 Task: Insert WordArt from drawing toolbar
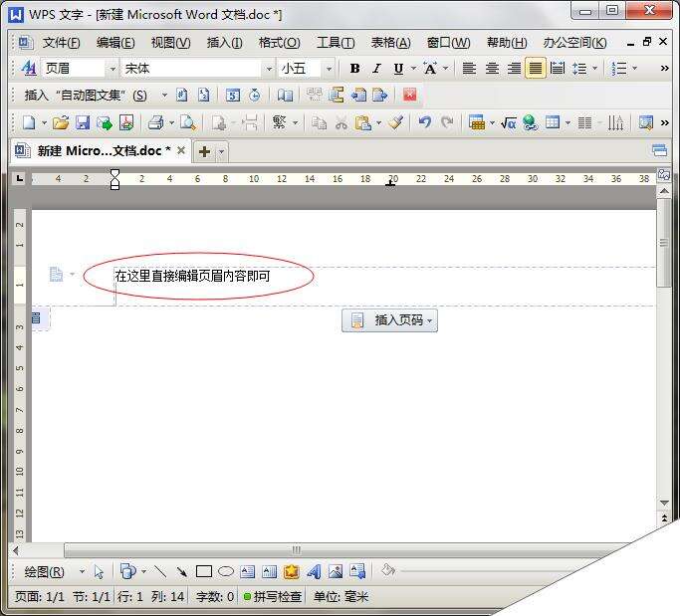coord(314,572)
